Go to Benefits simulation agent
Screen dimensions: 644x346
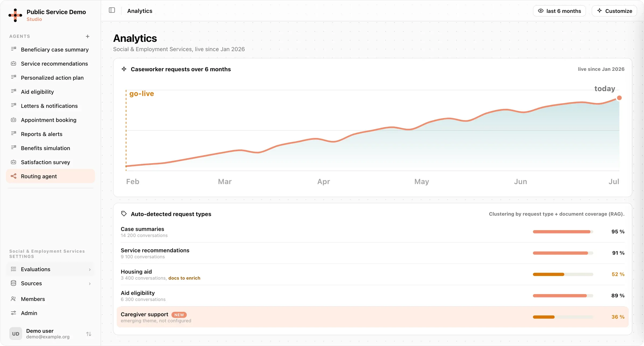coord(50,148)
